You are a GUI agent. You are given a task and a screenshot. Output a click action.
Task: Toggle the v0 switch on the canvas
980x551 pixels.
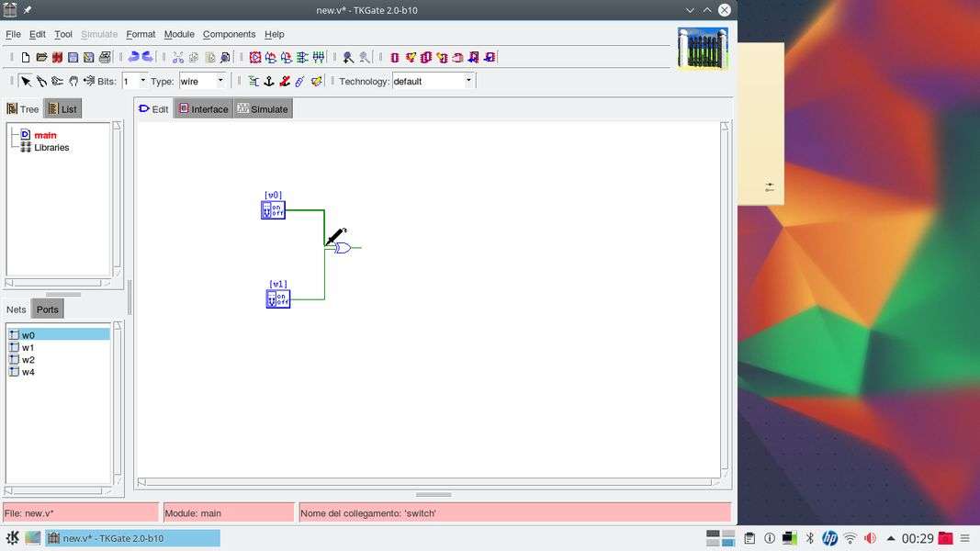pos(273,210)
